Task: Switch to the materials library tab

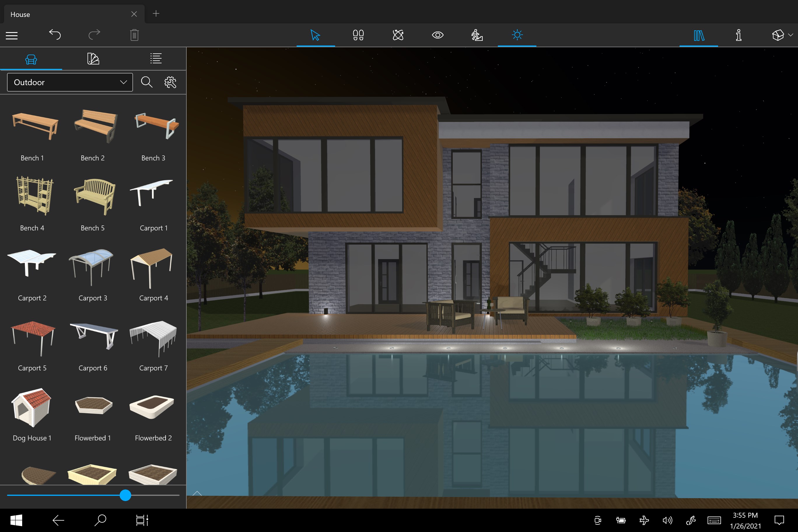Action: (93, 59)
